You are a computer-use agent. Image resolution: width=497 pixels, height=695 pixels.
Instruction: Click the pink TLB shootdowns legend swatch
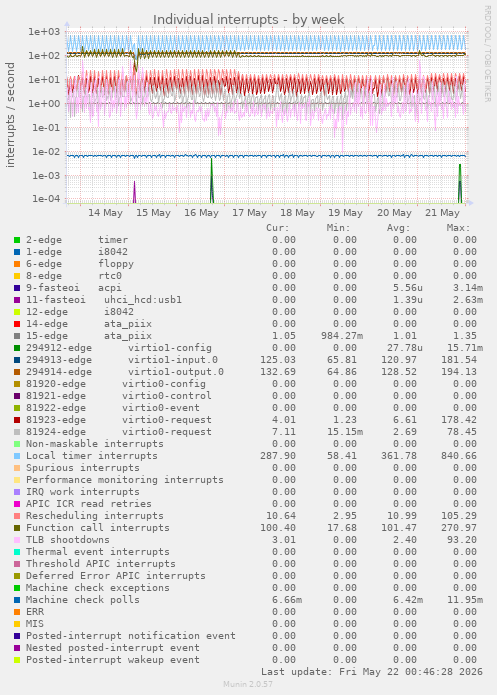point(17,540)
